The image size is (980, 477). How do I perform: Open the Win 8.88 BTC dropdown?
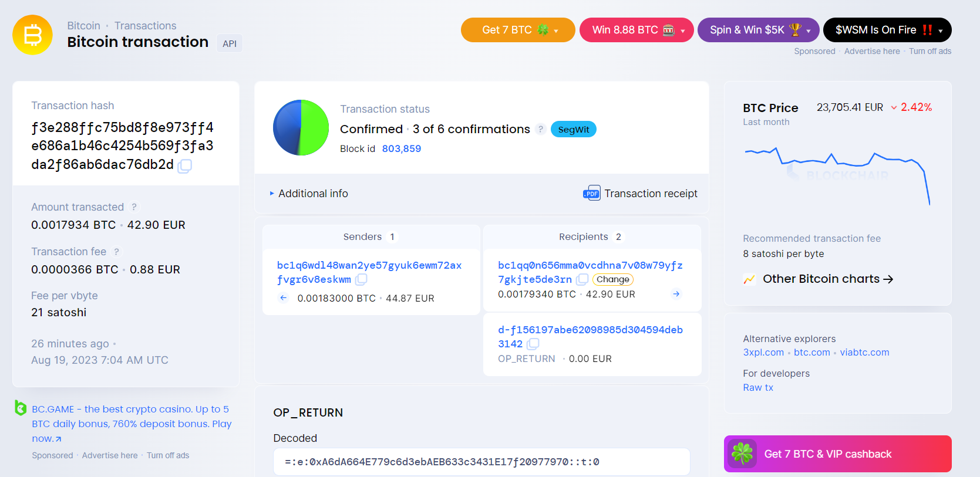coord(637,30)
